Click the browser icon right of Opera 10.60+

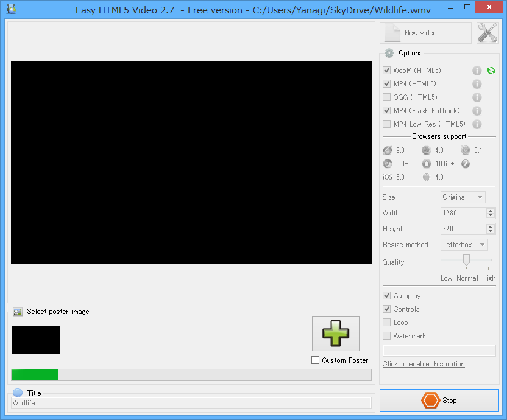click(466, 164)
